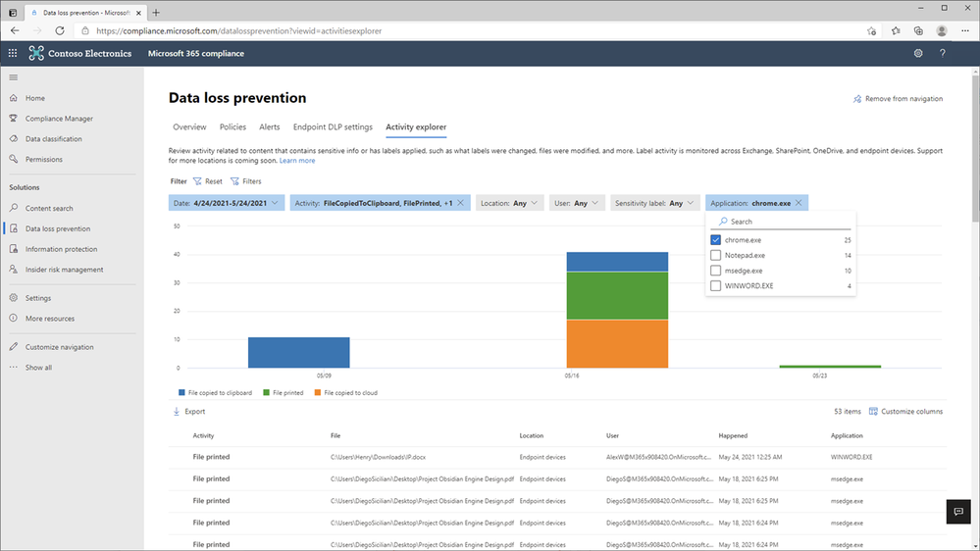980x551 pixels.
Task: Click the blue bar for 05/09
Action: pyautogui.click(x=299, y=353)
